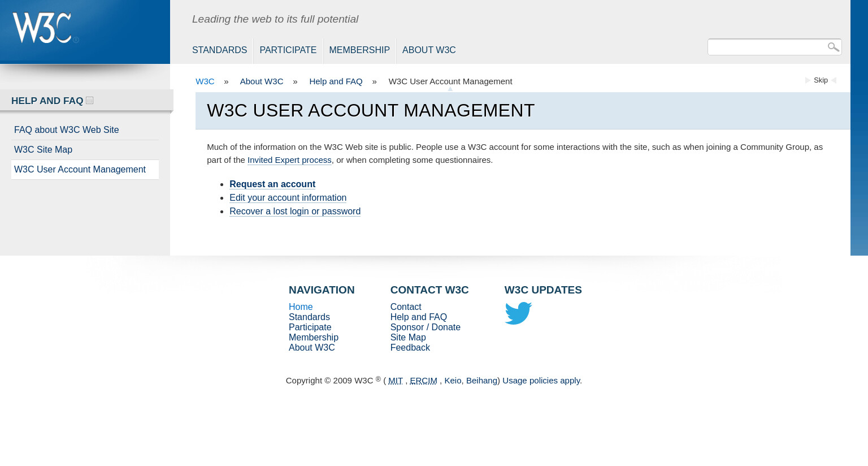Viewport: 868px width, 466px height.
Task: Click the Skip link
Action: (x=821, y=80)
